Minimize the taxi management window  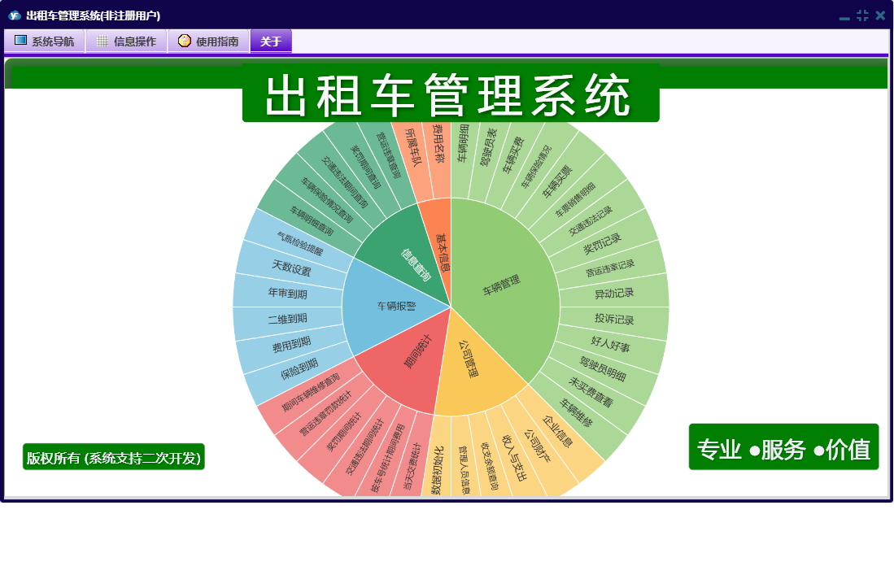coord(844,17)
